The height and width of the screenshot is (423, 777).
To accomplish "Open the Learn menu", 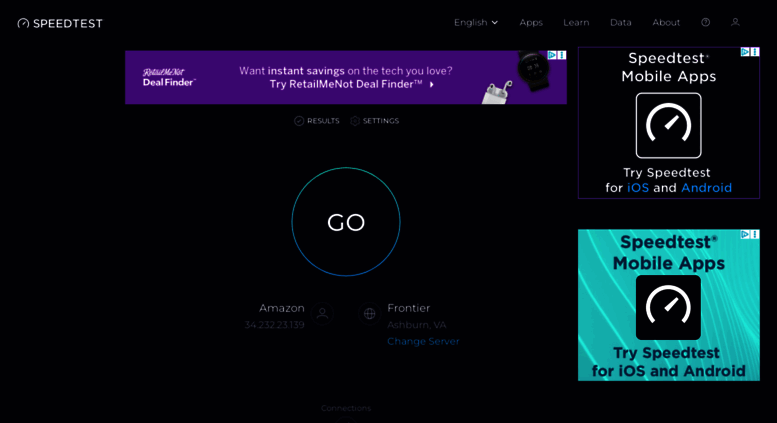I will tap(576, 22).
